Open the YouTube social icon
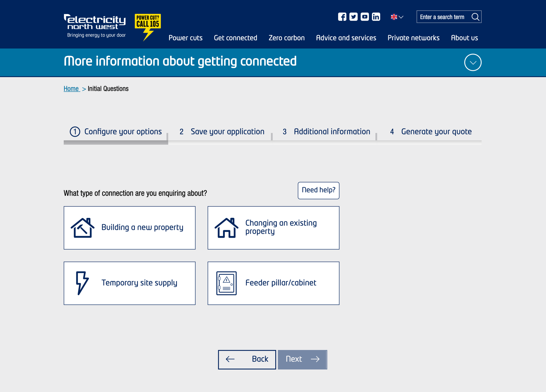 click(x=365, y=17)
